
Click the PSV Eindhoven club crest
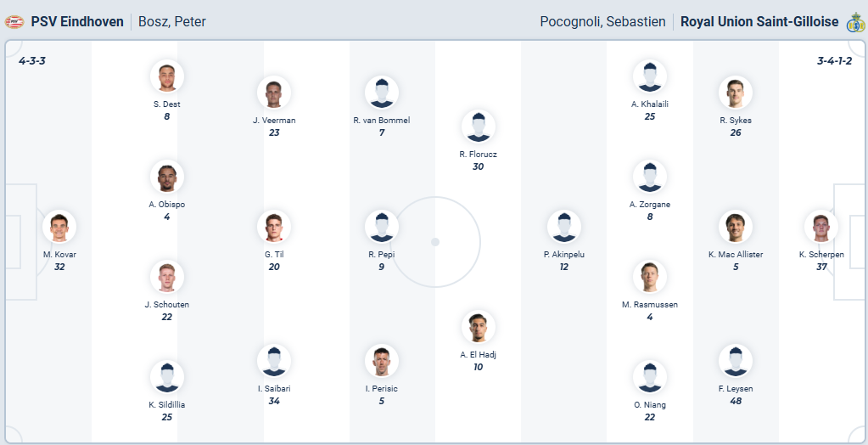point(15,21)
